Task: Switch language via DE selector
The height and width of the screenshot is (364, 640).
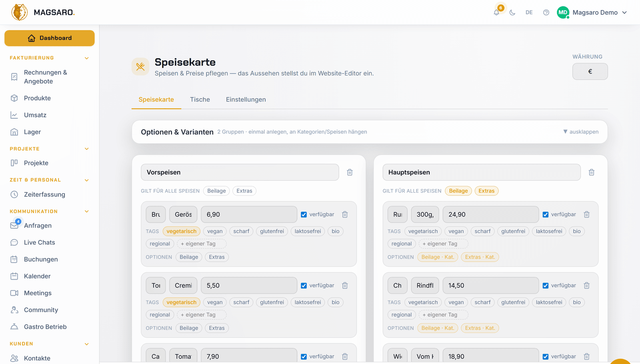Action: (529, 12)
